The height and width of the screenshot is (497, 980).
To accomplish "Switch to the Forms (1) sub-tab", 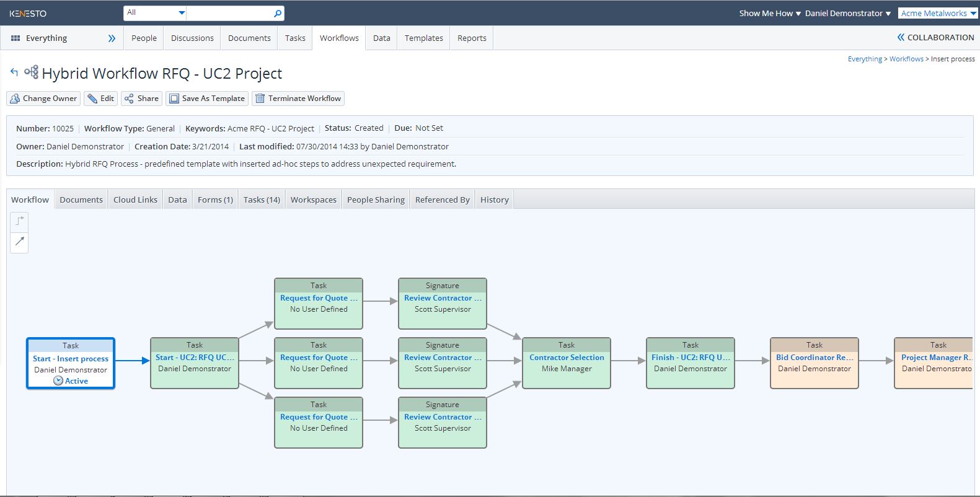I will click(215, 200).
